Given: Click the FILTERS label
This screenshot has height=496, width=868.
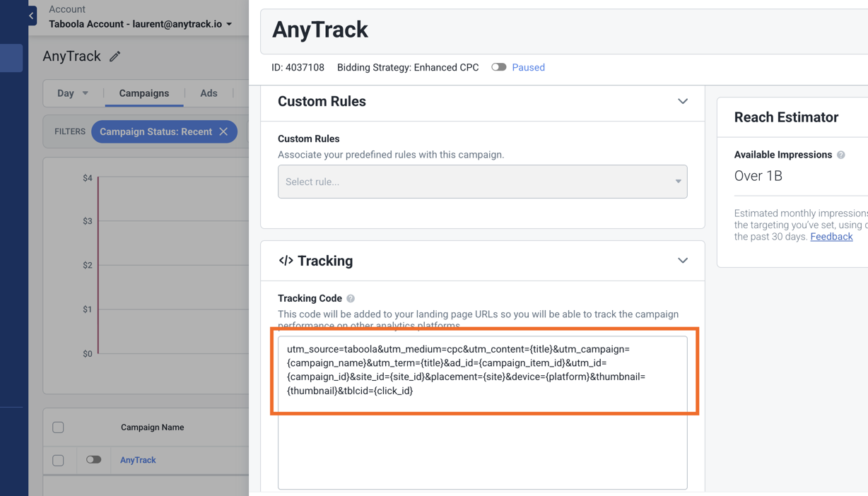Looking at the screenshot, I should [x=70, y=131].
